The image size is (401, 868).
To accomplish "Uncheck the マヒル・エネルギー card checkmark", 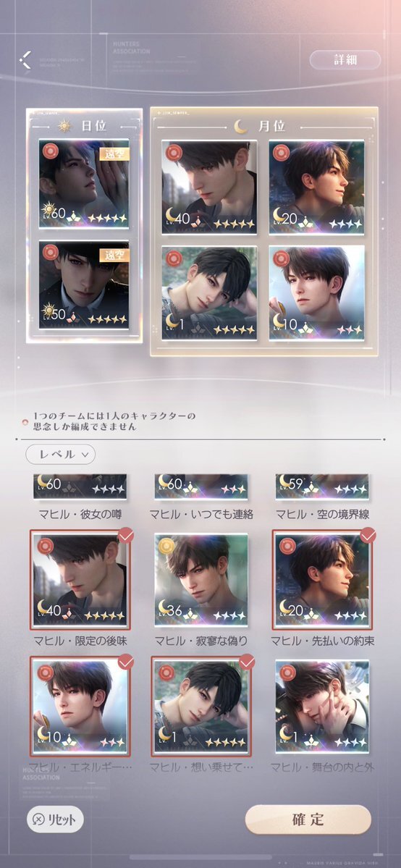I will pyautogui.click(x=126, y=662).
